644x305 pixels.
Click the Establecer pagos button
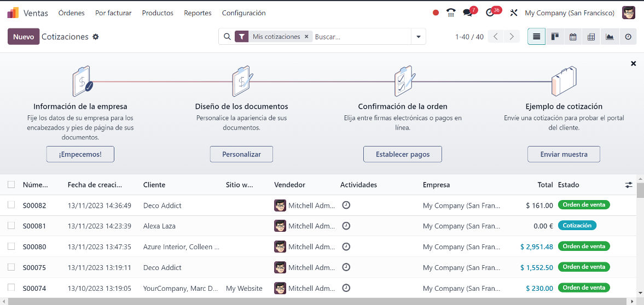[402, 154]
